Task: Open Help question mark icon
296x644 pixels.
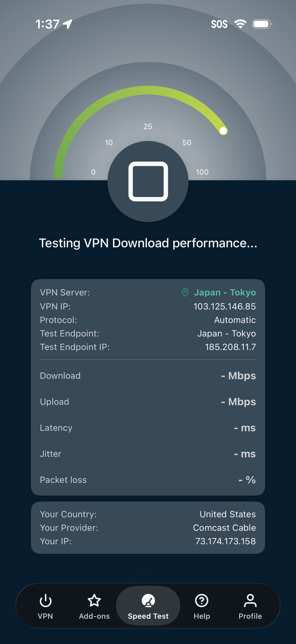Action: tap(202, 601)
